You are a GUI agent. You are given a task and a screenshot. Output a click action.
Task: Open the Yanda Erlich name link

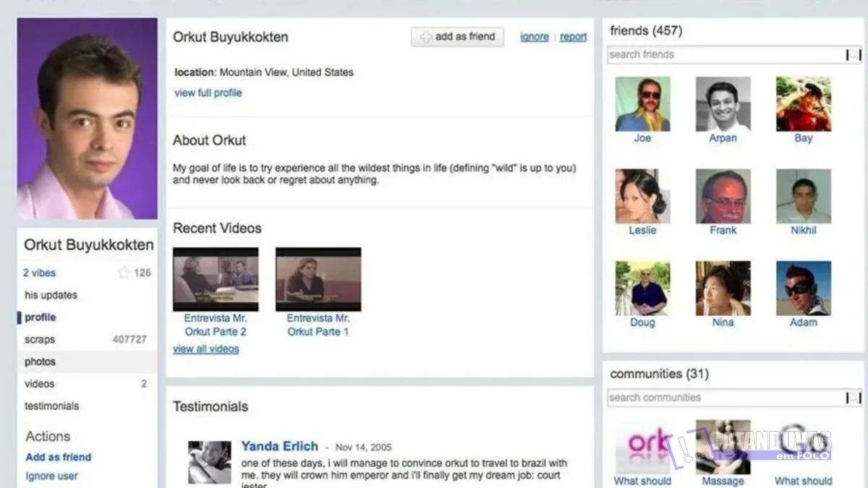280,446
